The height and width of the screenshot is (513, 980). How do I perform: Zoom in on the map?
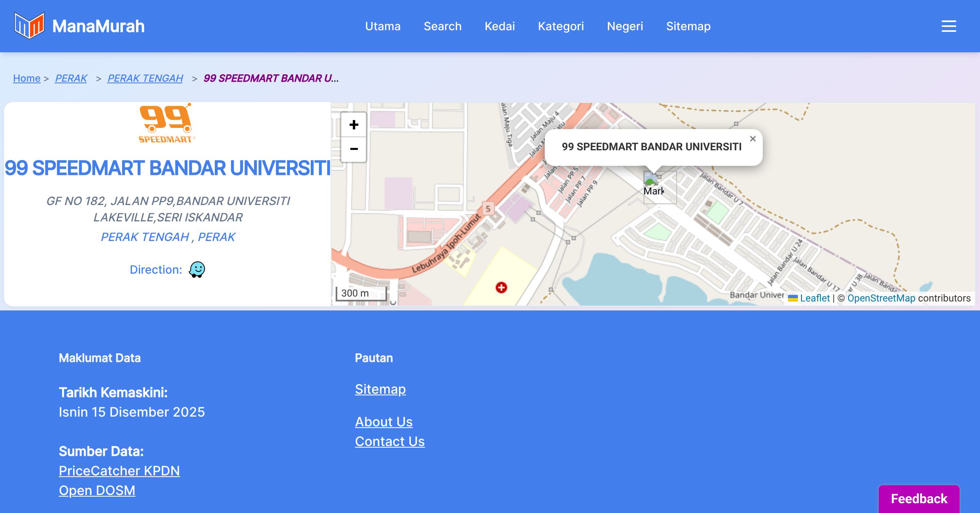tap(354, 125)
